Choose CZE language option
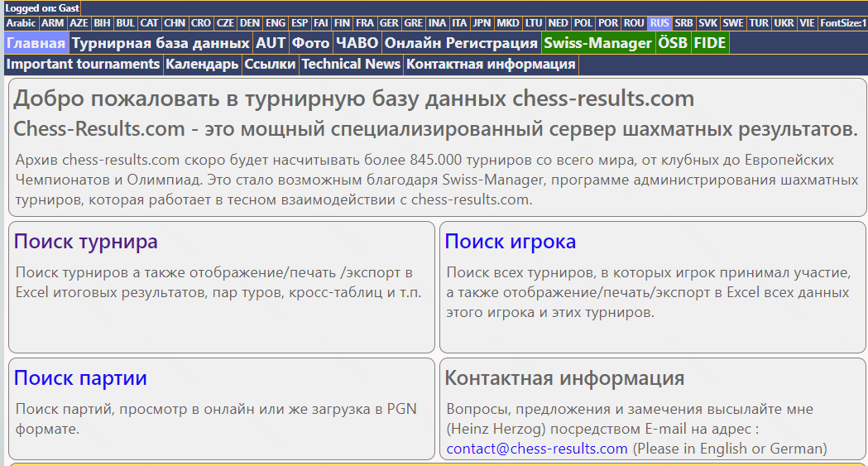868x466 pixels. tap(225, 23)
